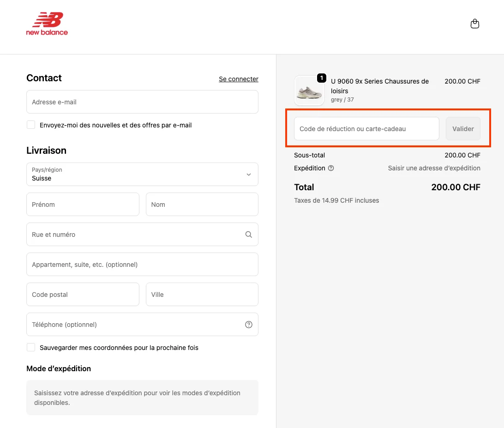Open the shopping bag icon
The height and width of the screenshot is (428, 504).
coord(474,23)
